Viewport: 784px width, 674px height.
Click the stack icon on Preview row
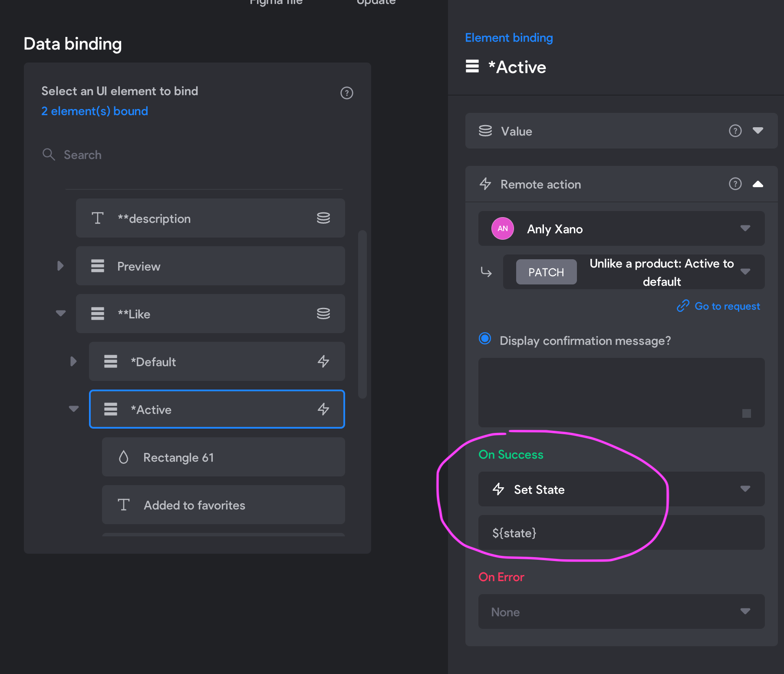[x=98, y=266]
